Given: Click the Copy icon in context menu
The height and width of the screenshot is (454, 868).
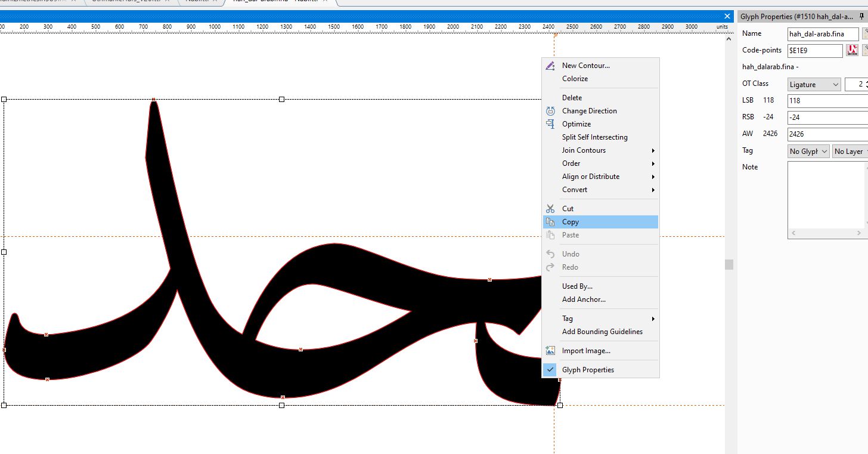Looking at the screenshot, I should (x=550, y=222).
